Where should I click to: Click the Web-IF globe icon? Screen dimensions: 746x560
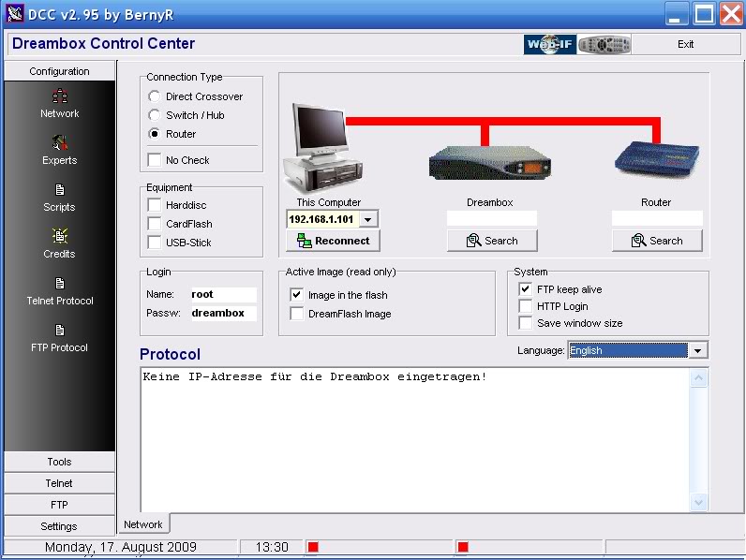tap(550, 44)
